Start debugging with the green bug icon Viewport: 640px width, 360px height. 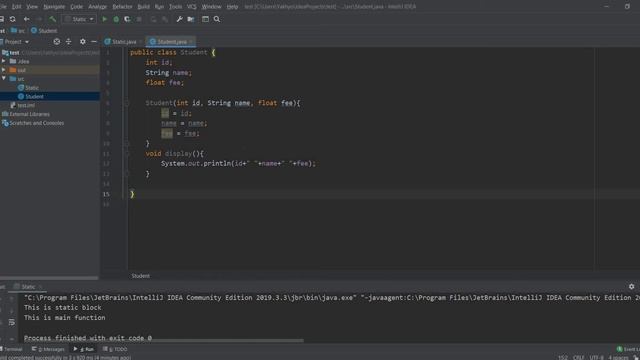(x=116, y=19)
